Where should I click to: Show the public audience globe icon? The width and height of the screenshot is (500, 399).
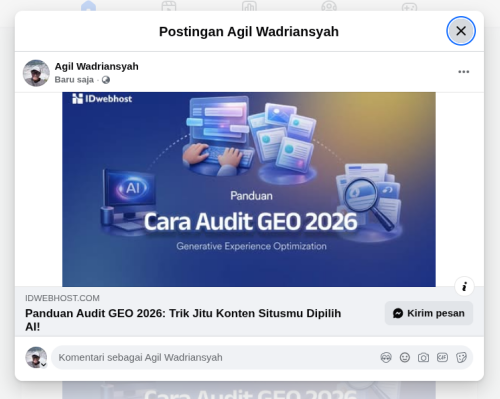(x=106, y=80)
